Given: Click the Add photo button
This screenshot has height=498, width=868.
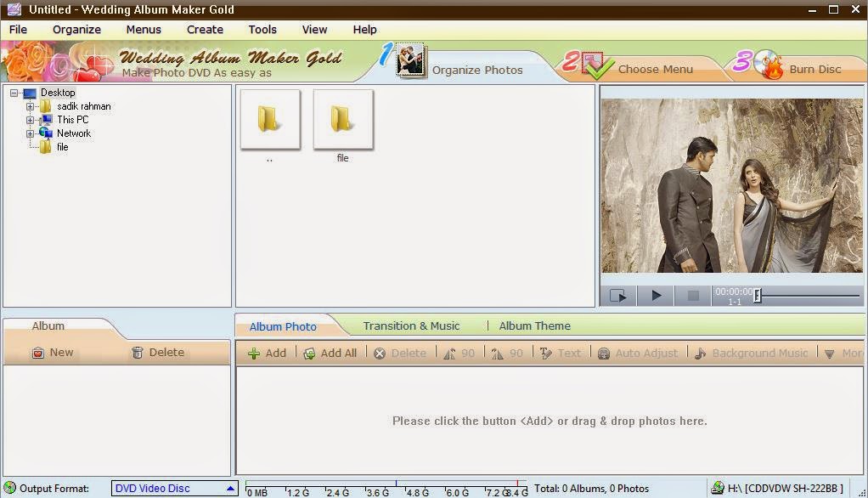Looking at the screenshot, I should (x=268, y=353).
